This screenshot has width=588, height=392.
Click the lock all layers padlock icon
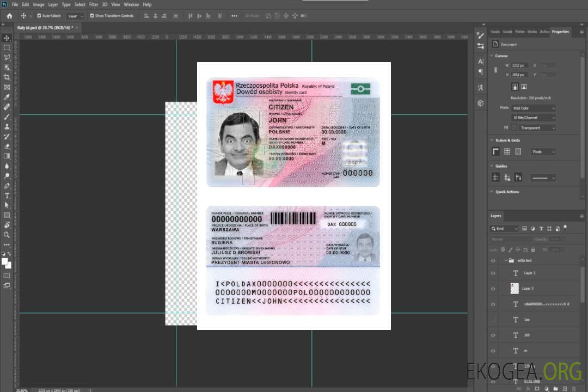point(533,249)
